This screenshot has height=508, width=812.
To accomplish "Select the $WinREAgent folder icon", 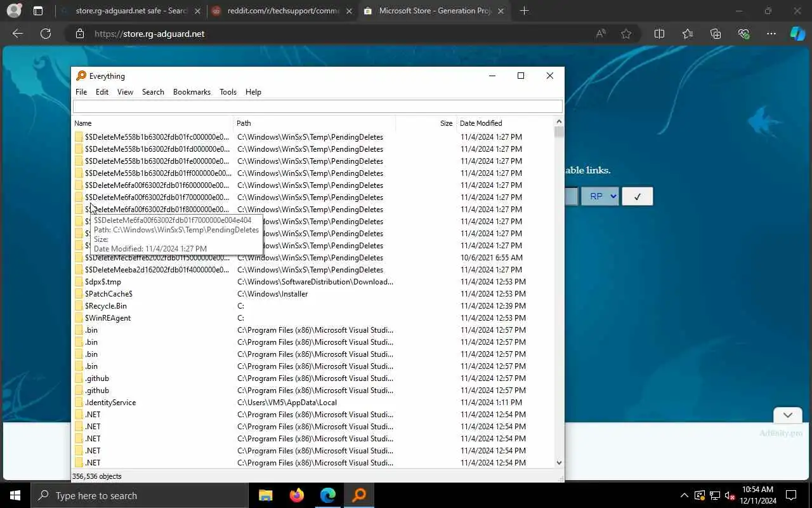I will [x=79, y=318].
